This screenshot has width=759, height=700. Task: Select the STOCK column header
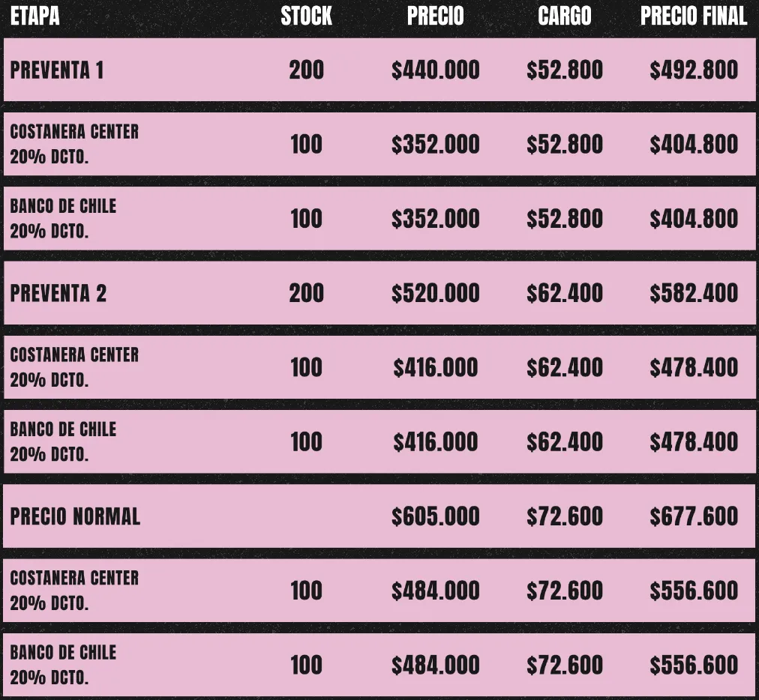tap(306, 16)
